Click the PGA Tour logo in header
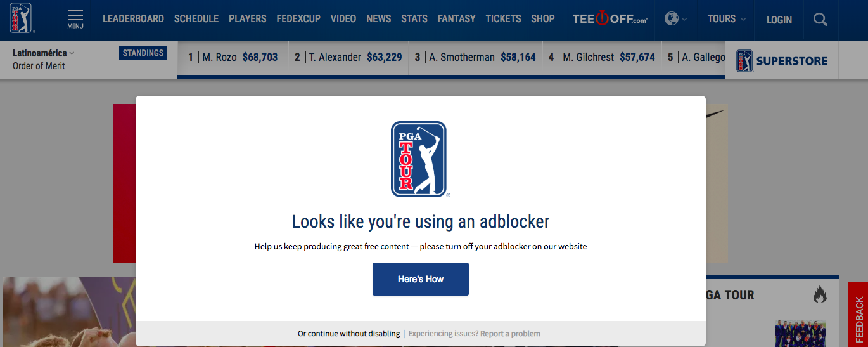 tap(22, 18)
